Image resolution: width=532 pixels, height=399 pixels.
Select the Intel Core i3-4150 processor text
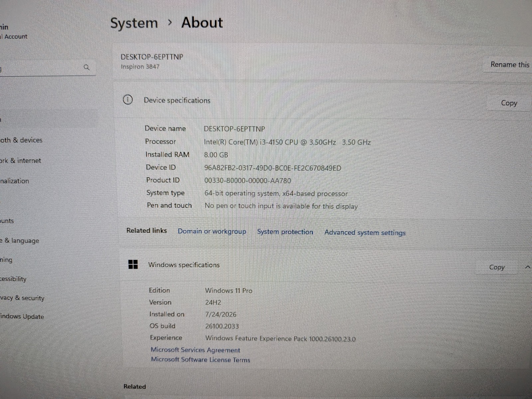tap(287, 142)
